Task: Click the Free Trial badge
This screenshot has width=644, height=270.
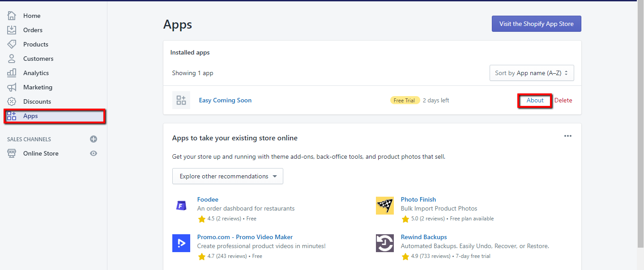Action: tap(405, 100)
